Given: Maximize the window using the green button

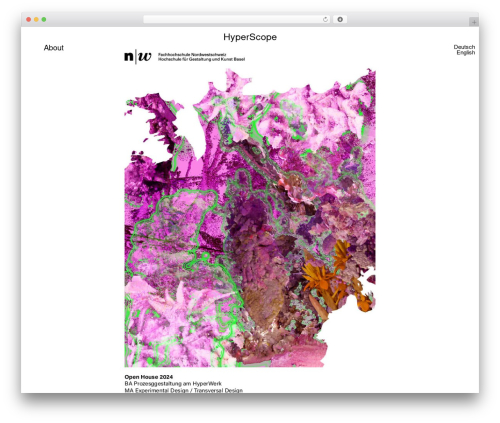Looking at the screenshot, I should (44, 20).
